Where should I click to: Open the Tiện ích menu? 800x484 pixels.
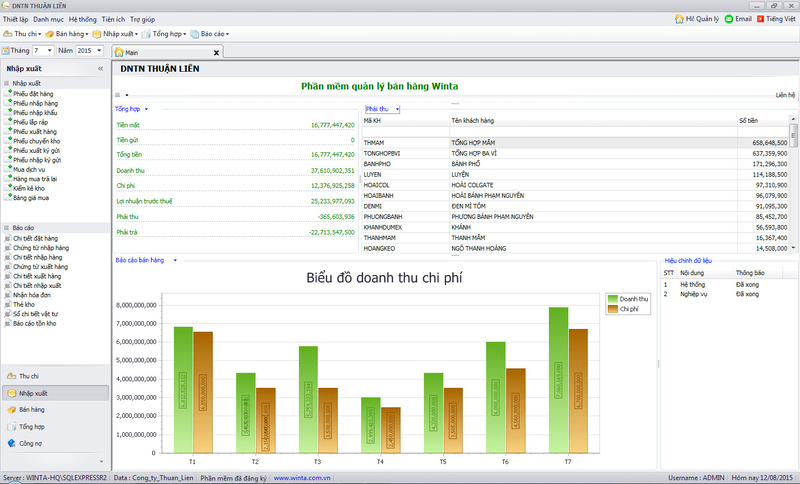click(113, 19)
